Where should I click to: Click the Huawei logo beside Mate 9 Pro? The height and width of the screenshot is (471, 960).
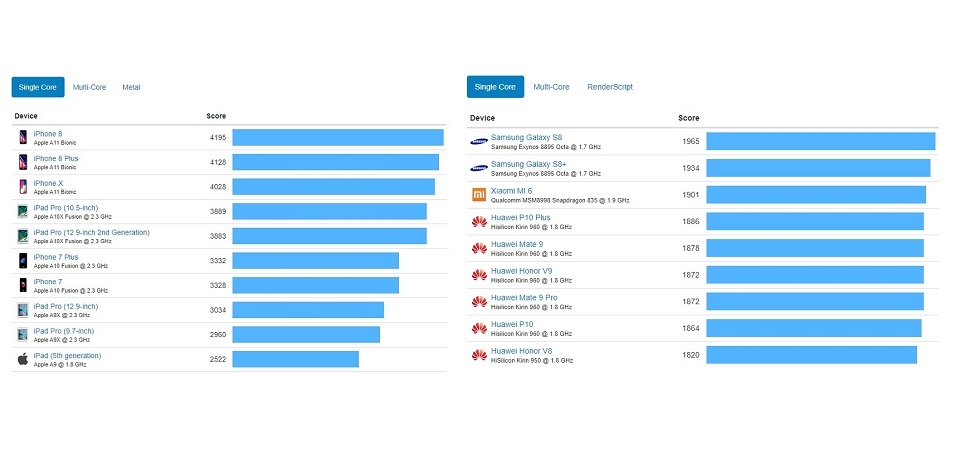click(x=479, y=301)
